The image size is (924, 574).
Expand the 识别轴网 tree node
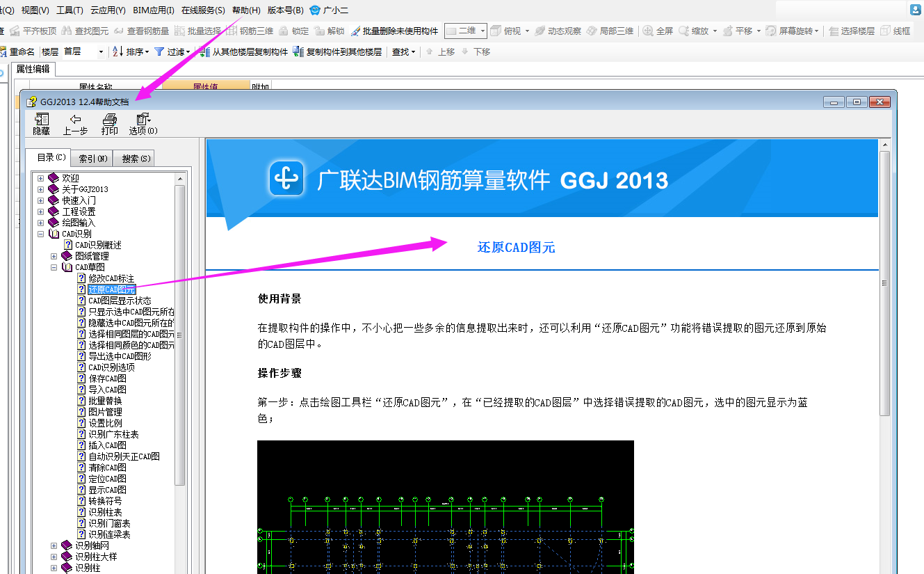pos(54,545)
